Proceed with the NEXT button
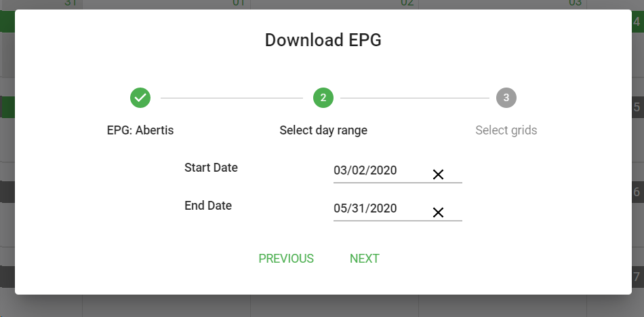 (365, 259)
